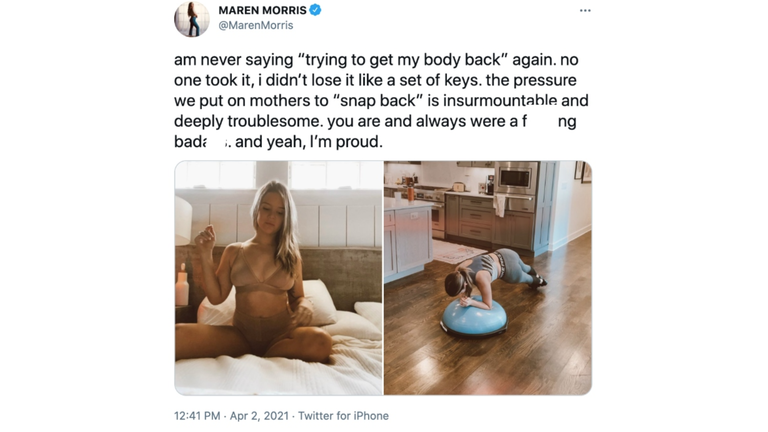Image resolution: width=768 pixels, height=432 pixels.
Task: Click the microwave in the kitchen photo
Action: pos(516,178)
